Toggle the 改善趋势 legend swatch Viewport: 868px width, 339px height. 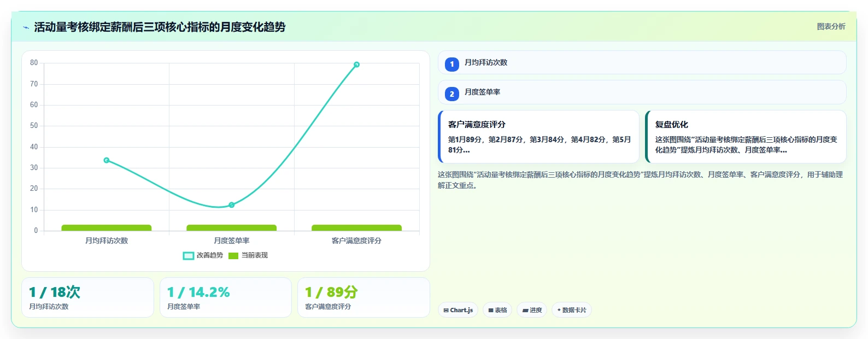tap(188, 255)
